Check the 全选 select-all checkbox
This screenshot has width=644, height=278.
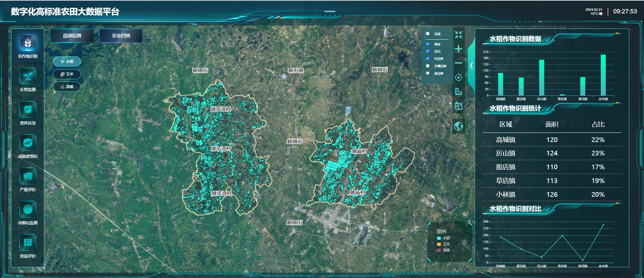(428, 34)
